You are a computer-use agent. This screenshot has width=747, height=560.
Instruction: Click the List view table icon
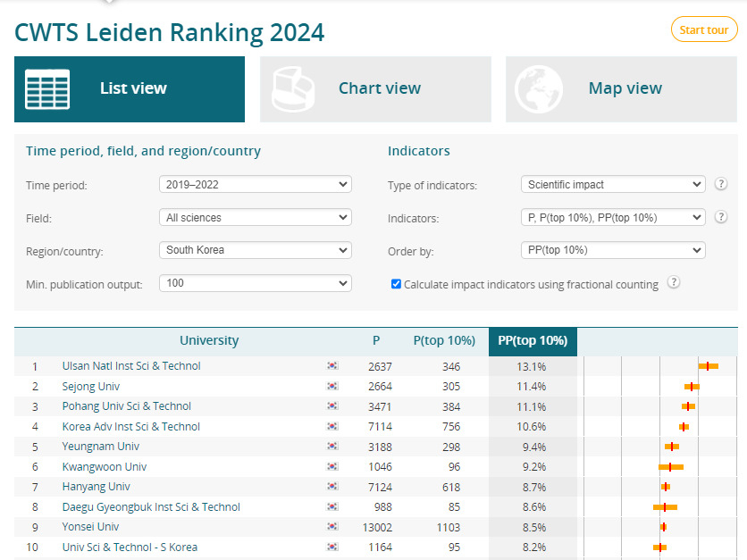click(x=47, y=89)
